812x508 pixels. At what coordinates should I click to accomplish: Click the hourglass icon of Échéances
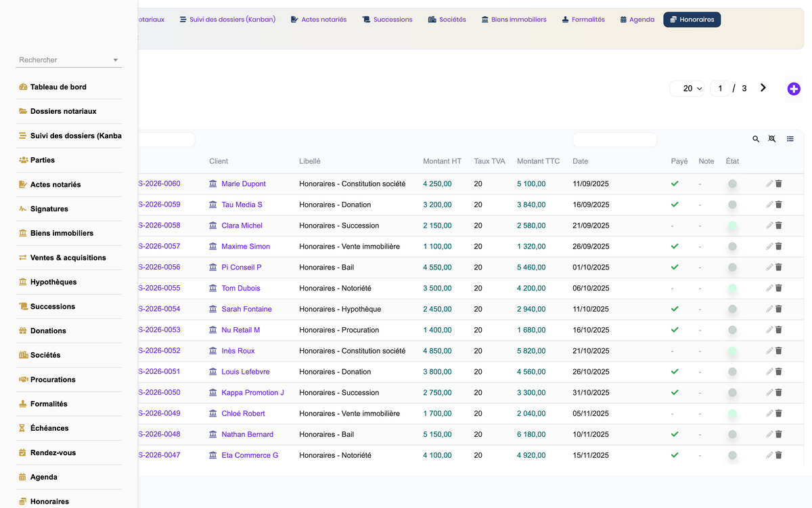(22, 428)
